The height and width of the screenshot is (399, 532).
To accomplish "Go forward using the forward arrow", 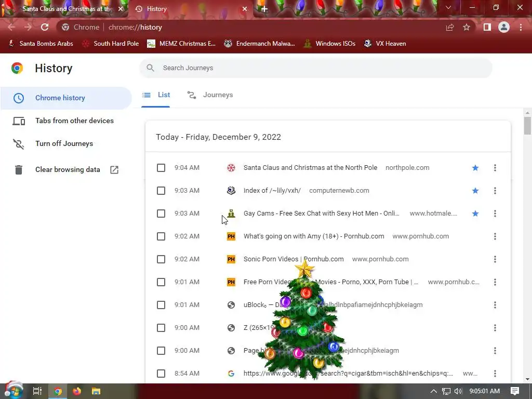I will 28,27.
